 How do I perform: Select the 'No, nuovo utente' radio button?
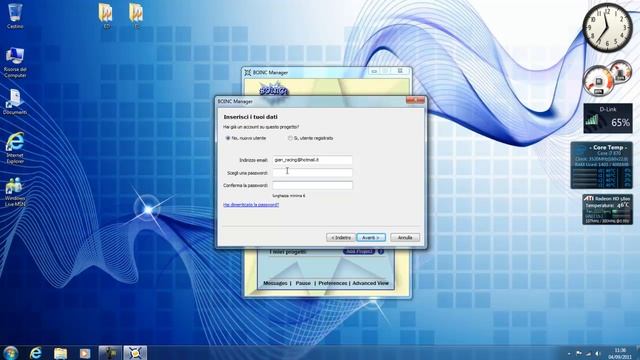(228, 138)
